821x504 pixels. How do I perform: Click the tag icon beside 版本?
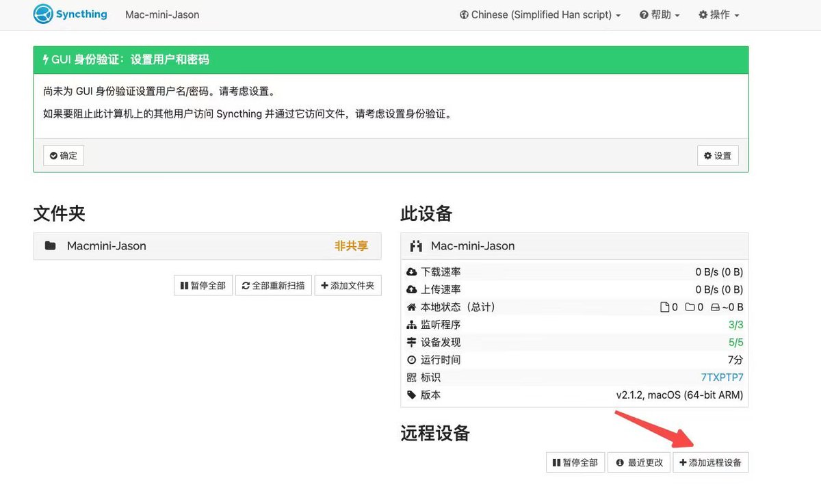tap(411, 395)
